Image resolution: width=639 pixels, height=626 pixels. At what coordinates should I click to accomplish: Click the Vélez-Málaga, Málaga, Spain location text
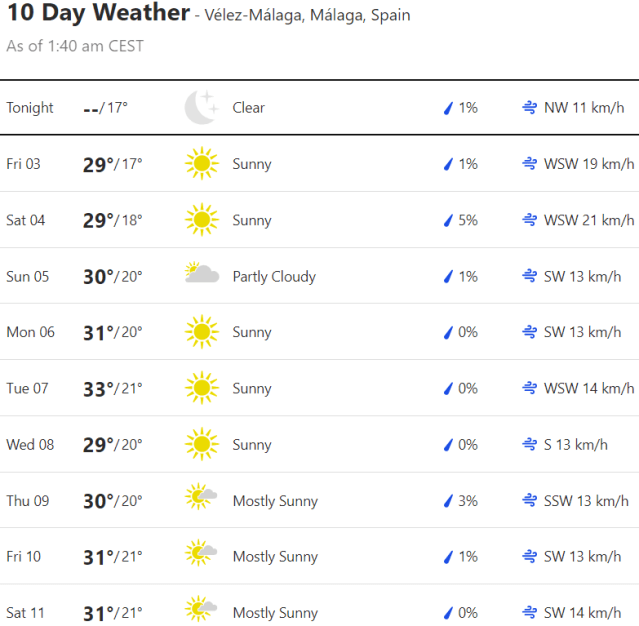pos(307,16)
